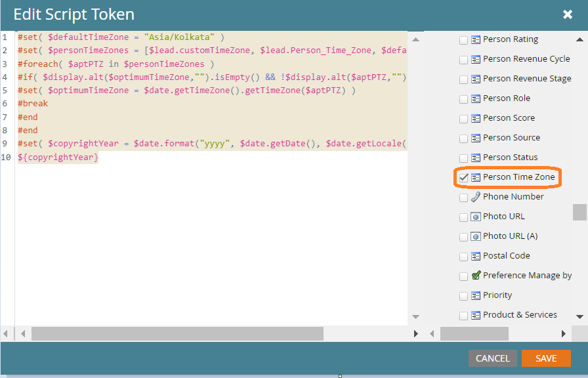Enable the Person Score checkbox

click(x=463, y=117)
